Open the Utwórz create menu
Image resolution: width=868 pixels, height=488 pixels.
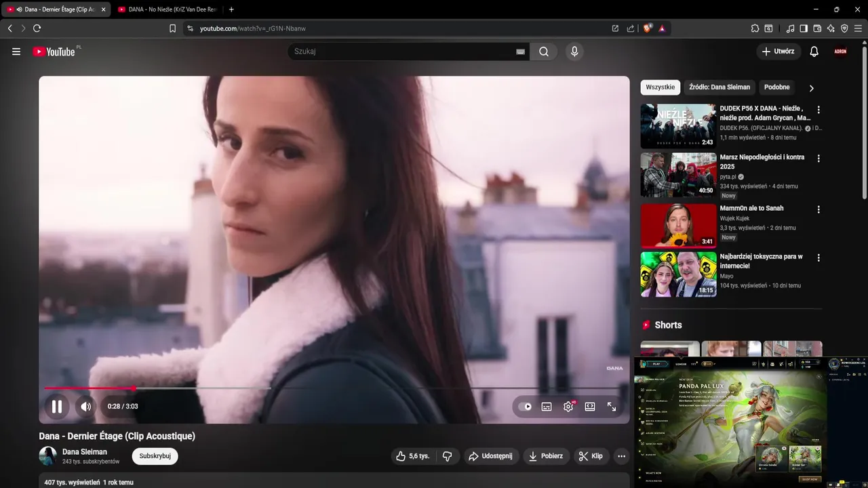778,52
